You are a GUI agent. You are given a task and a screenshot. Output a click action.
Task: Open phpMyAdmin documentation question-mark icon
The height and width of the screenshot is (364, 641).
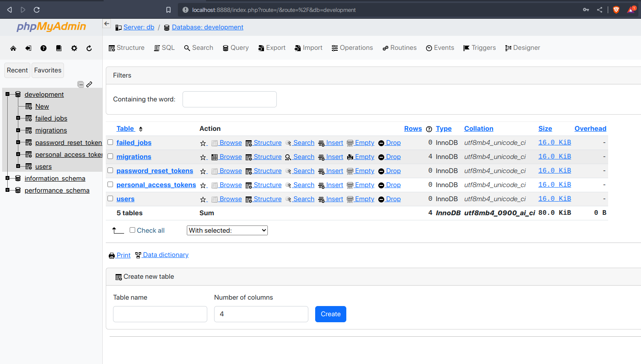(44, 48)
